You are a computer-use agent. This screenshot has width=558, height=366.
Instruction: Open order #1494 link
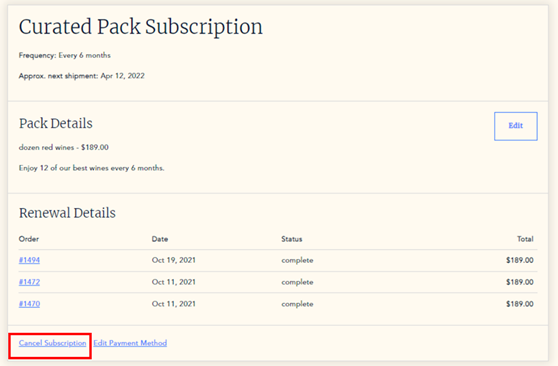(x=29, y=260)
